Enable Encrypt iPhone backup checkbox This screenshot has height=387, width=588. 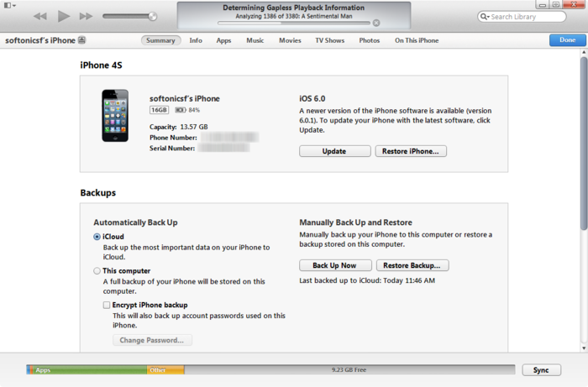pos(107,305)
